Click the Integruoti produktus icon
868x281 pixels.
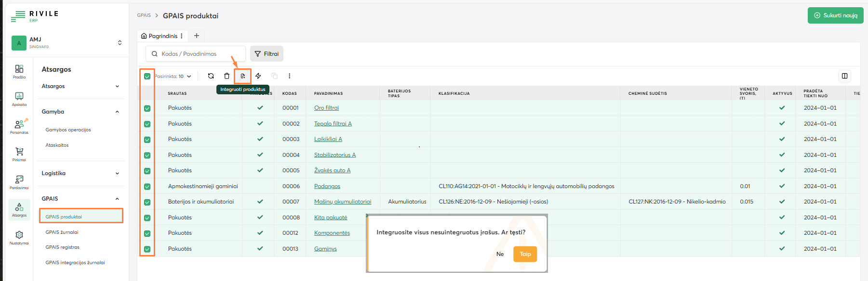click(243, 76)
